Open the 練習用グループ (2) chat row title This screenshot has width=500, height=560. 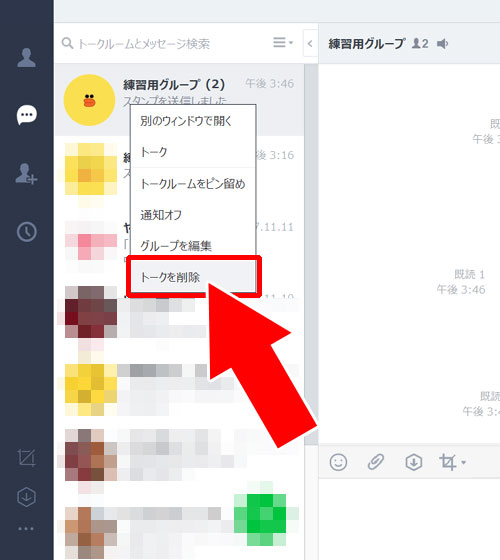click(174, 85)
